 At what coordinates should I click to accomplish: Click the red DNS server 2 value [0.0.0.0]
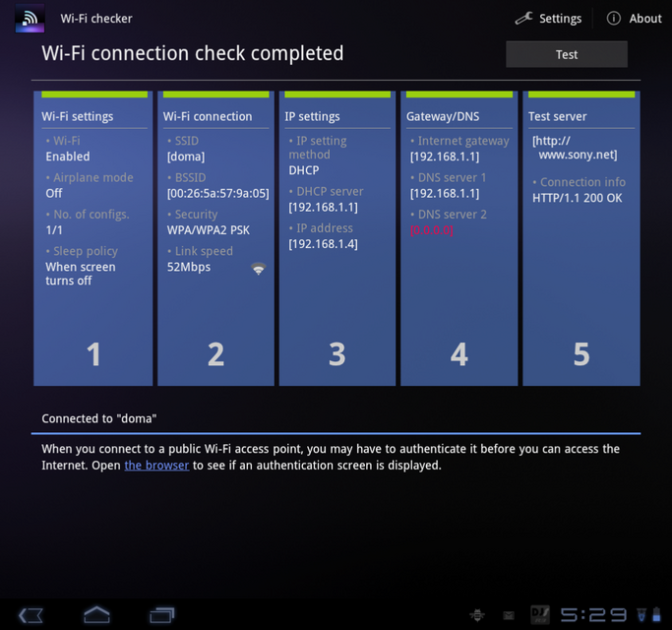coord(432,230)
